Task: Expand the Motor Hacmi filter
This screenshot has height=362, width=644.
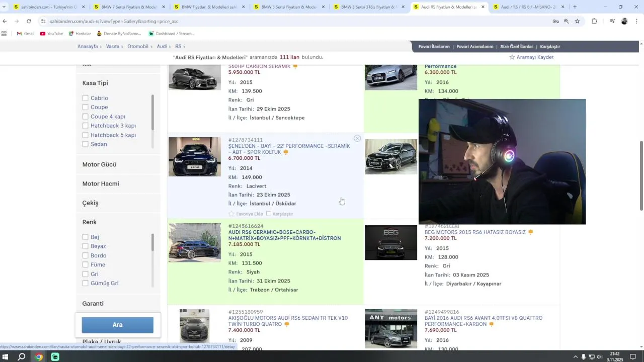Action: (101, 184)
